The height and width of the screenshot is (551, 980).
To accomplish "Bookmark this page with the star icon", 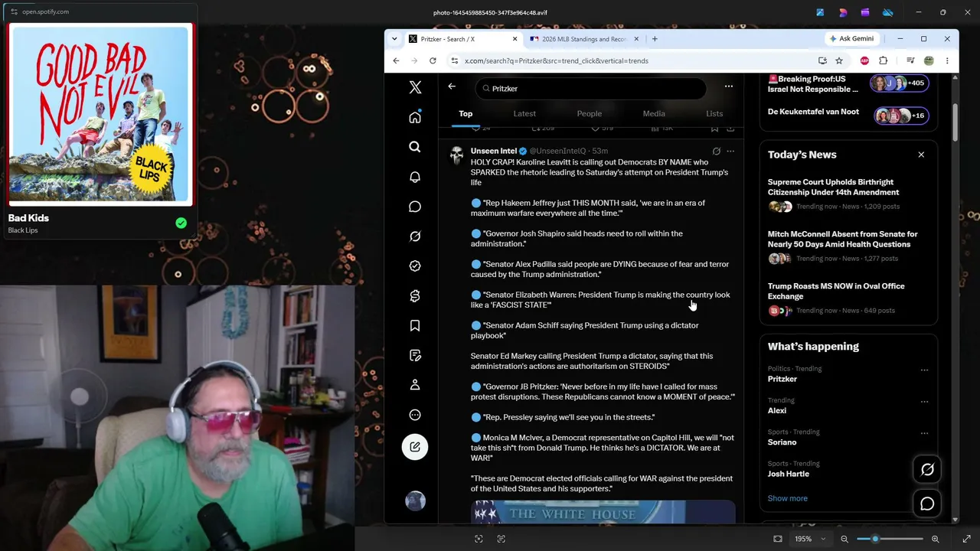I will click(839, 60).
